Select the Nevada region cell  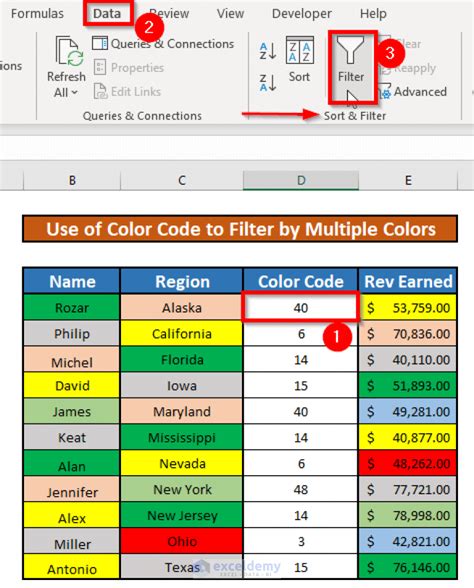182,463
